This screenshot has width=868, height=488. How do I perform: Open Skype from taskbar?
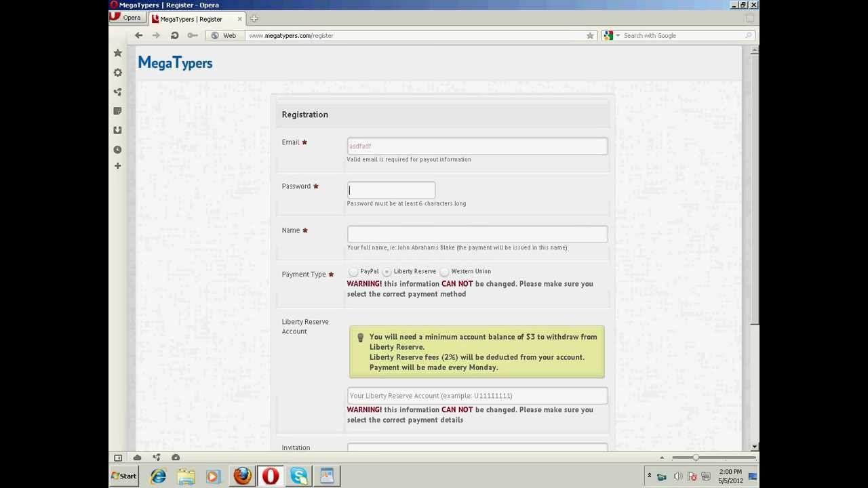pos(298,476)
